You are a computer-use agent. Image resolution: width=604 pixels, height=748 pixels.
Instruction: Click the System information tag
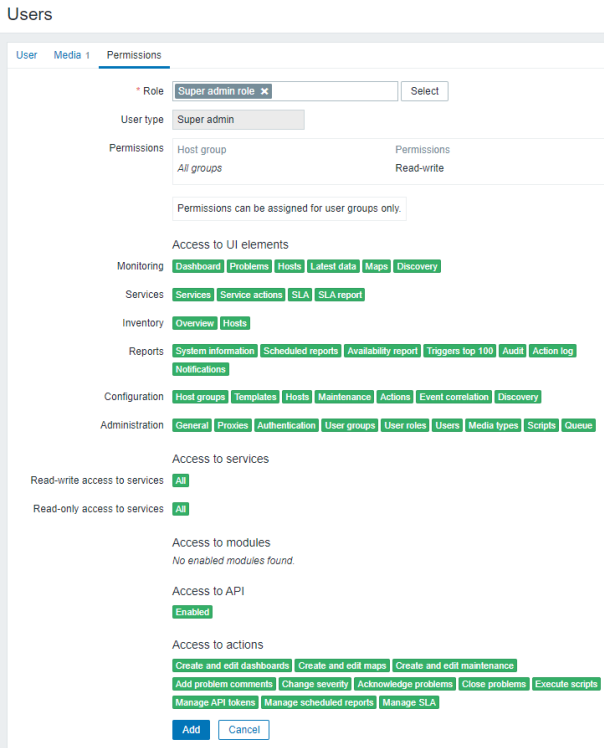215,351
